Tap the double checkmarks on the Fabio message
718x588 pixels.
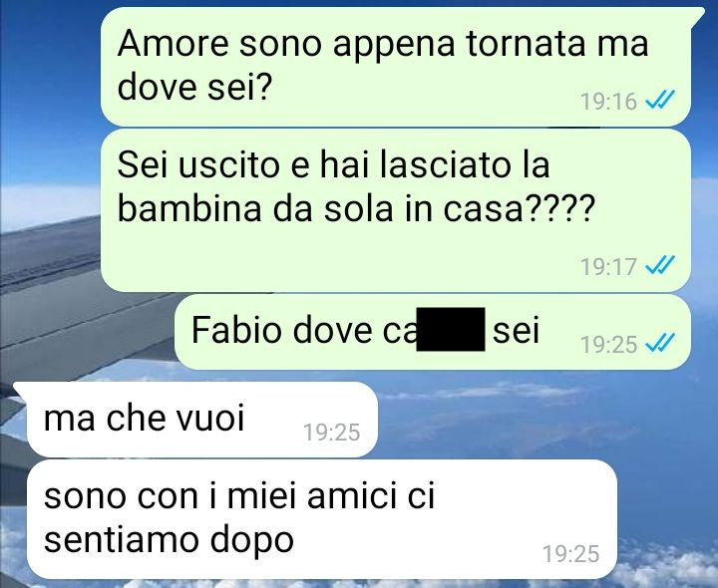(x=660, y=343)
